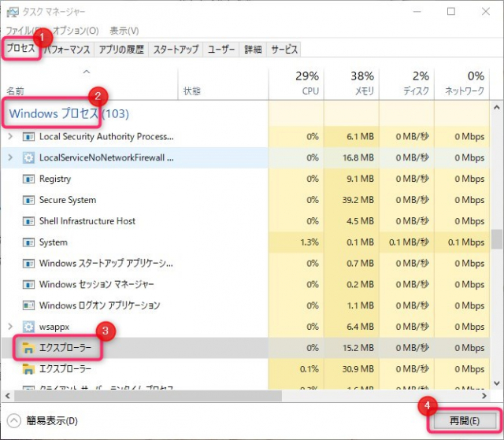This screenshot has width=504, height=440.
Task: Switch to the 詳細 tab
Action: [253, 50]
